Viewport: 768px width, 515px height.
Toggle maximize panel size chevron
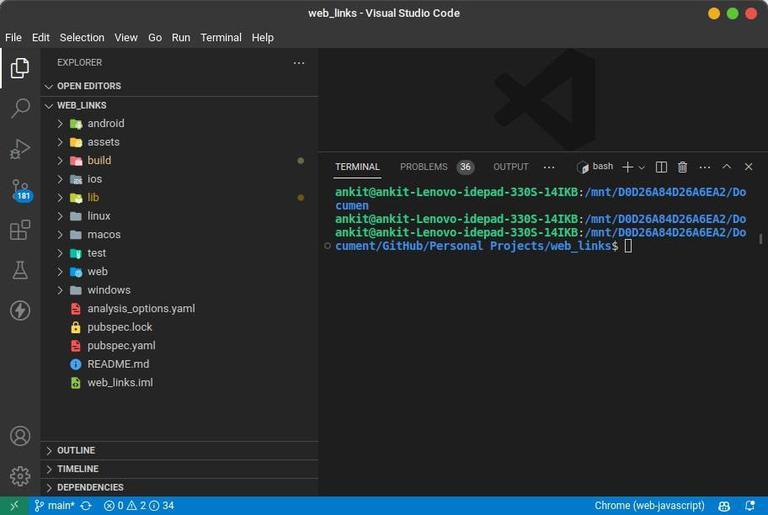click(726, 167)
